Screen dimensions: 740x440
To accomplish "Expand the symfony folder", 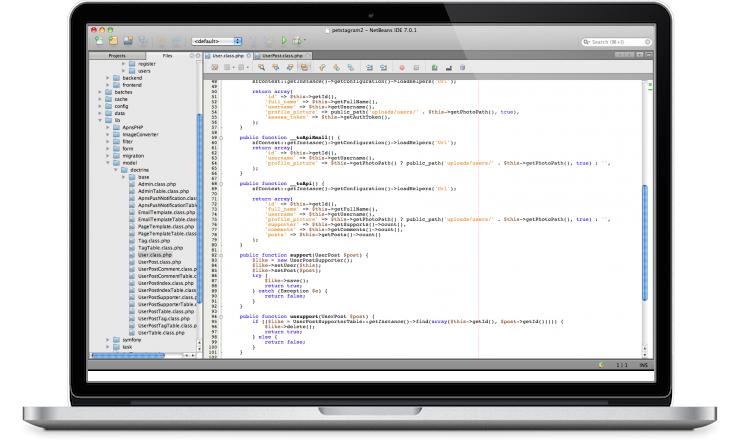I will (x=108, y=340).
